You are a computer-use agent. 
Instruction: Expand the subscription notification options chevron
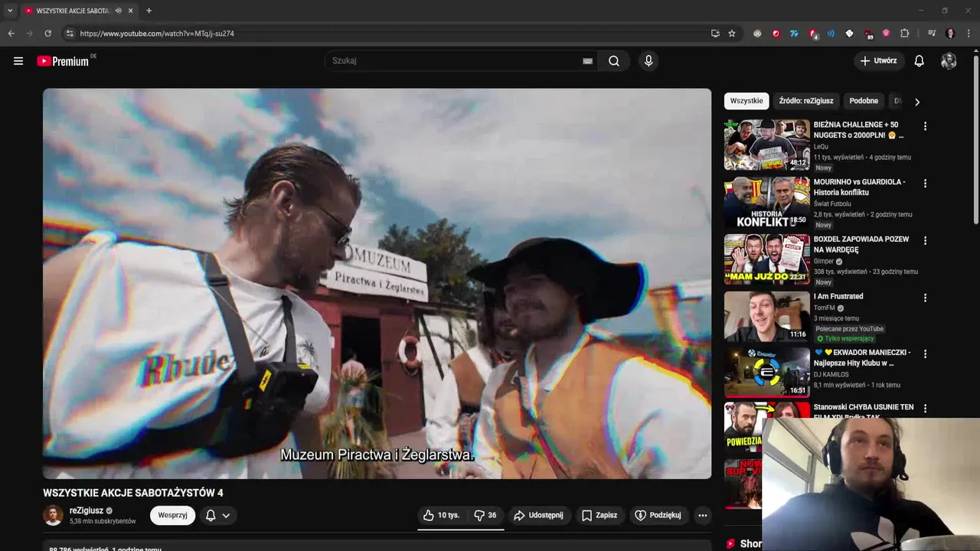(x=226, y=516)
